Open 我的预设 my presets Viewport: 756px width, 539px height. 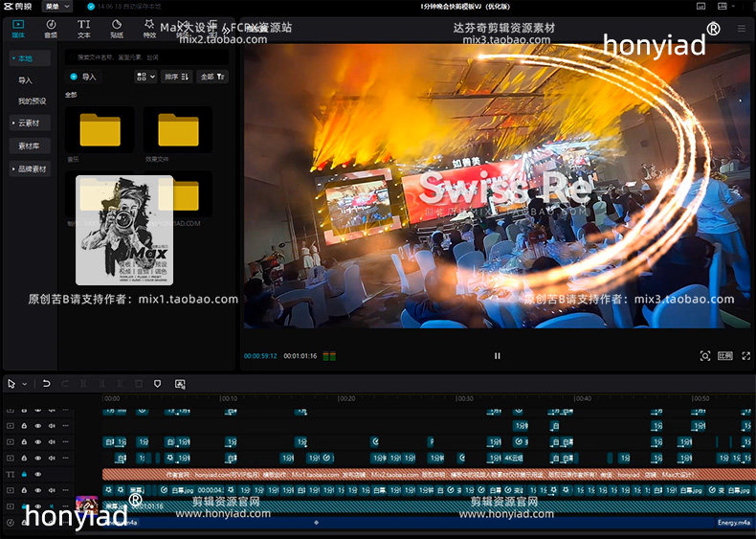coord(32,101)
